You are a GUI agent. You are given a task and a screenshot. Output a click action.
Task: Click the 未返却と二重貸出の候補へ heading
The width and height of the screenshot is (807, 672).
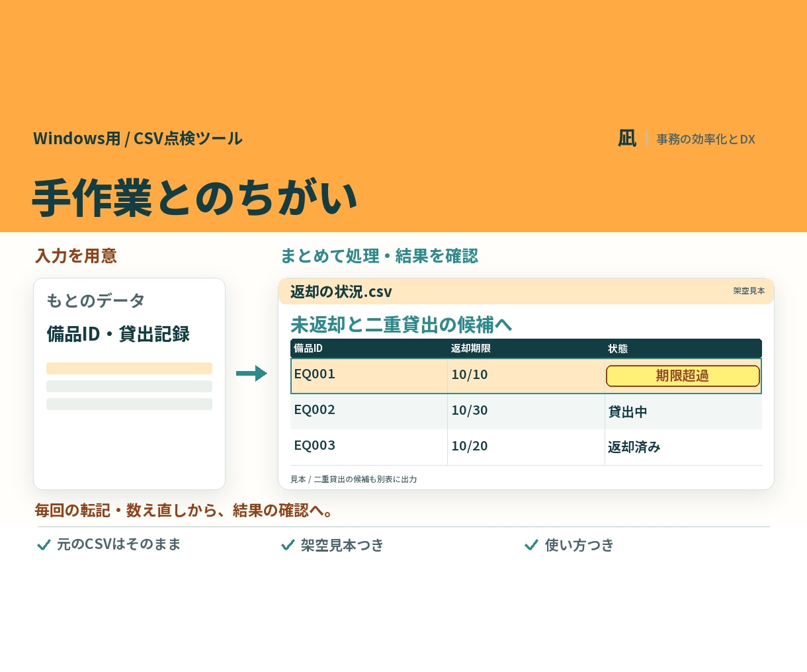402,325
